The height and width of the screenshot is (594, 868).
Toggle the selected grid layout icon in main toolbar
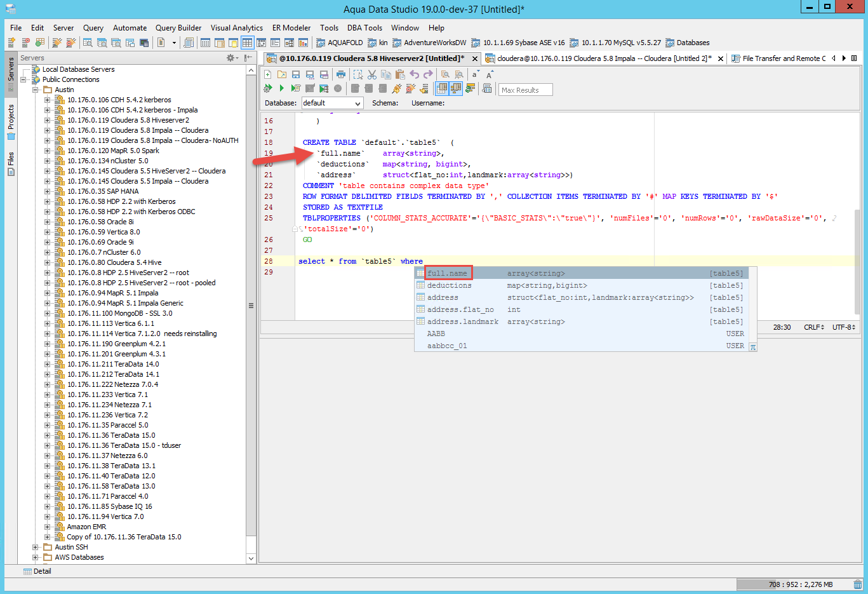247,43
